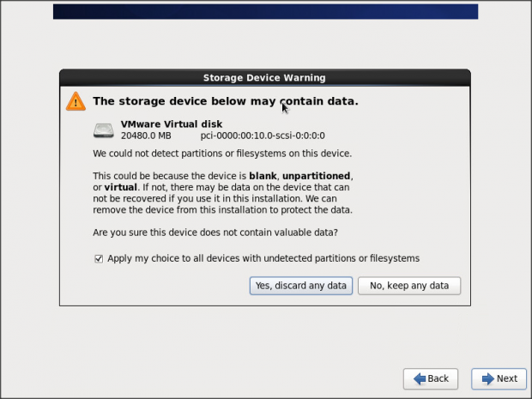Click the bold heading about storage device data
The image size is (532, 399).
click(225, 101)
